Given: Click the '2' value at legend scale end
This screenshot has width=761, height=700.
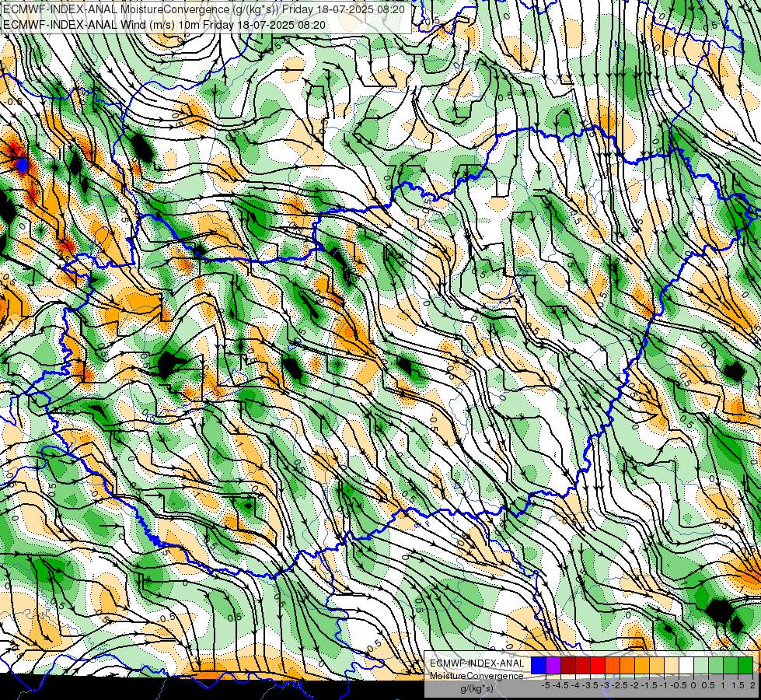Looking at the screenshot, I should [752, 685].
